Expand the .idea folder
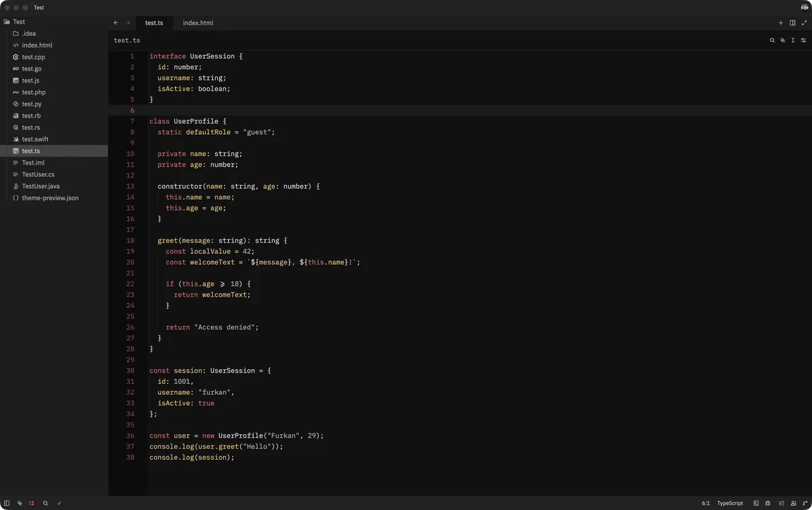 (54, 33)
